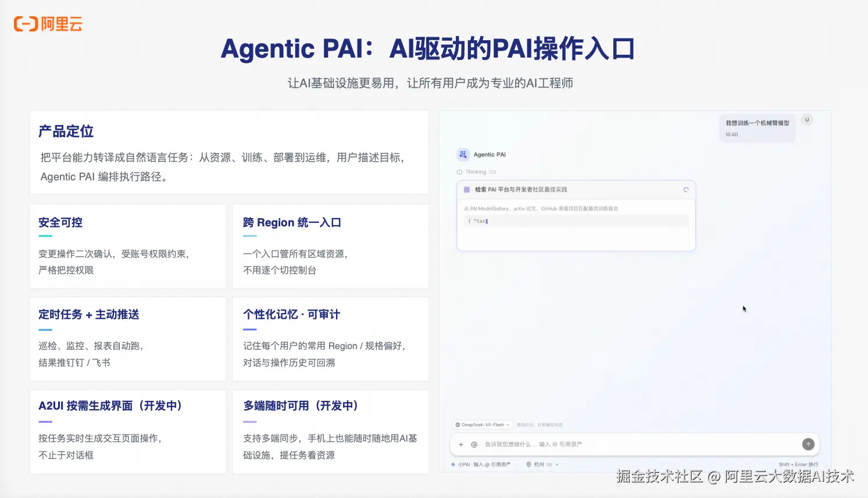Click the text Agentic PAI 编排执行路径
Image resolution: width=868 pixels, height=498 pixels.
pyautogui.click(x=103, y=177)
